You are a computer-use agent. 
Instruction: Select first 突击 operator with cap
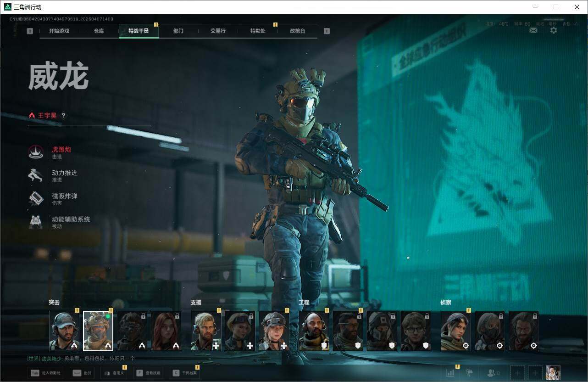pos(64,331)
